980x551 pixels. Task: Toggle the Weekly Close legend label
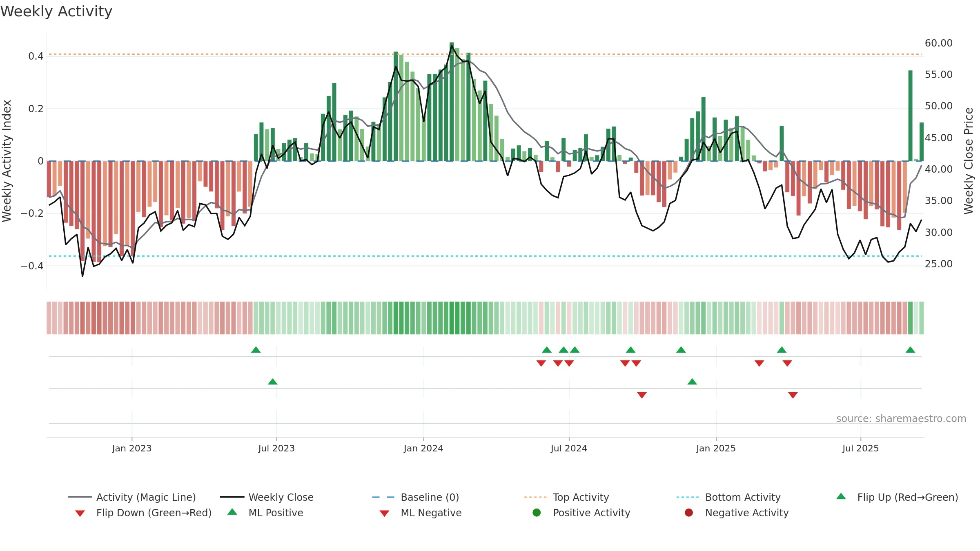(281, 497)
